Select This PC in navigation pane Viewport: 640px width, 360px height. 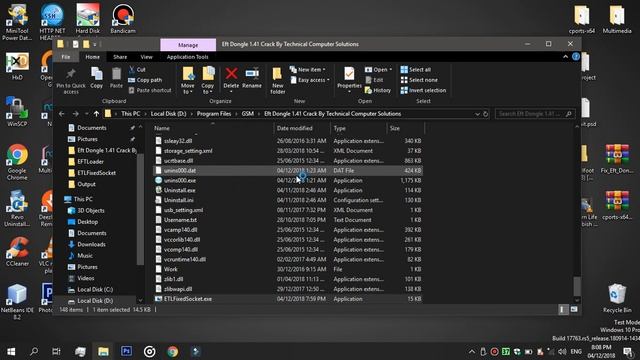(x=83, y=199)
